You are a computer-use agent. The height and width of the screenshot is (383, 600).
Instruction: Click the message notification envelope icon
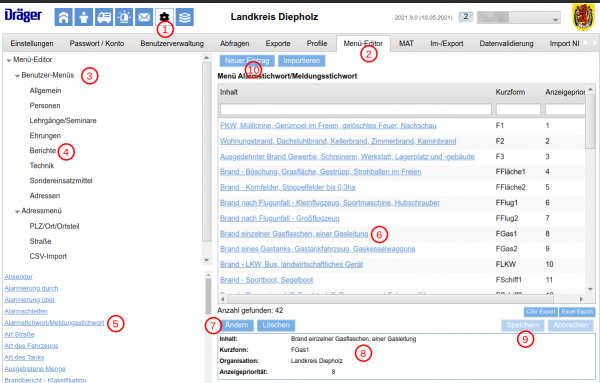coord(466,17)
